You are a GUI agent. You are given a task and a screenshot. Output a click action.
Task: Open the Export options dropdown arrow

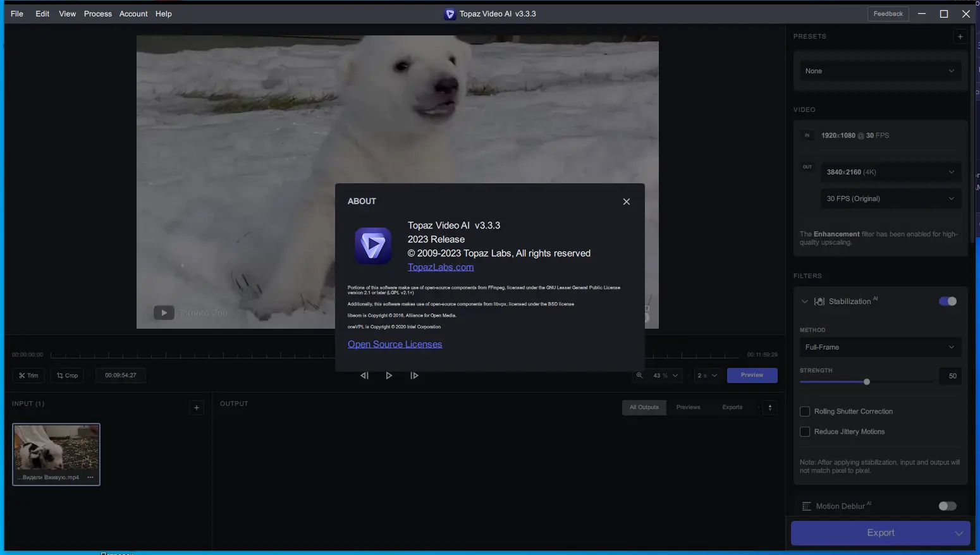coord(959,533)
